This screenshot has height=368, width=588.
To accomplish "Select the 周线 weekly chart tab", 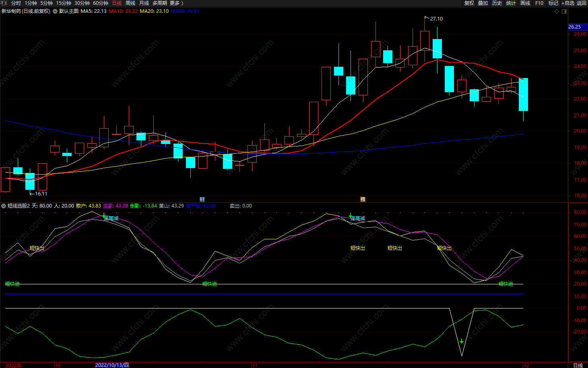I will click(x=130, y=3).
